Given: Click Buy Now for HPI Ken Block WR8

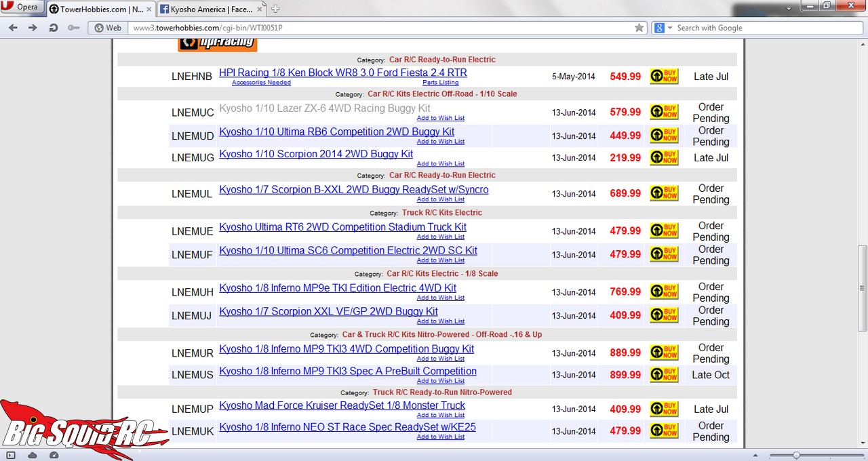Looking at the screenshot, I should pyautogui.click(x=664, y=76).
